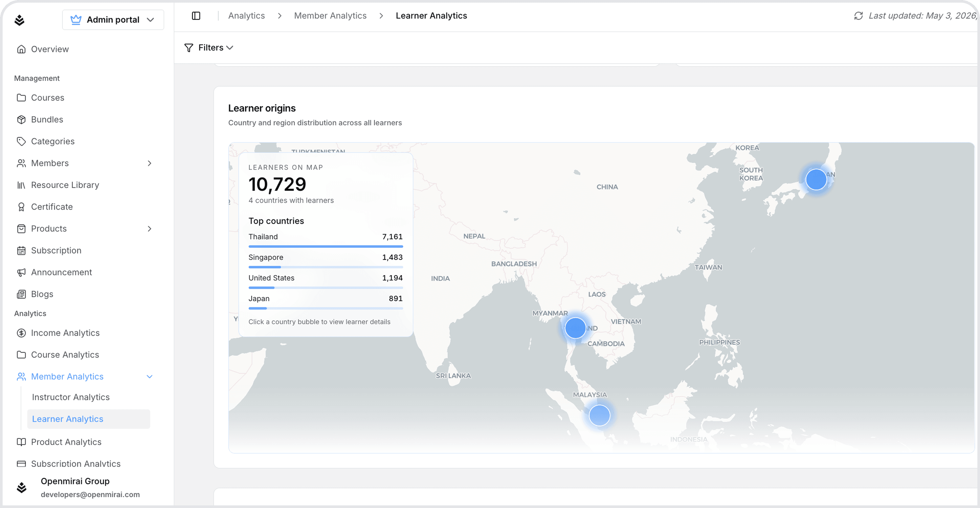Viewport: 980px width, 508px height.
Task: Click the Certificate ribbon icon
Action: [x=21, y=207]
